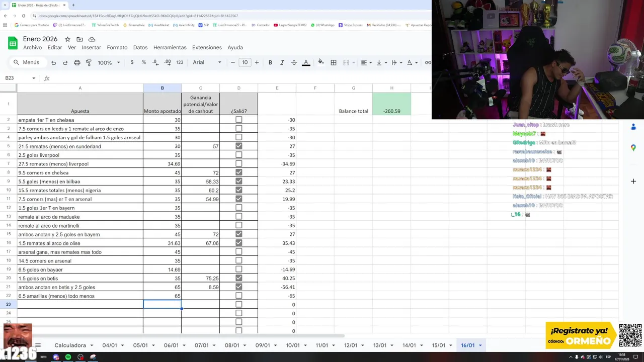Open the name box dropdown arrow

coord(34,78)
